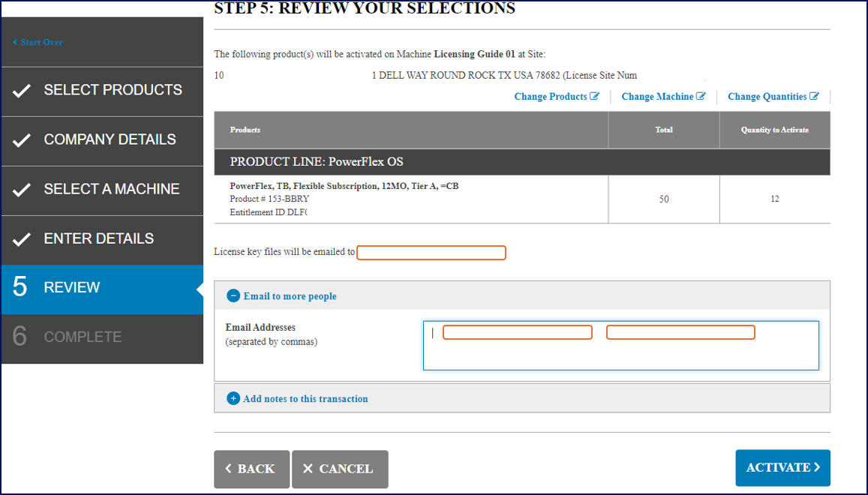The width and height of the screenshot is (868, 495).
Task: Click Change Quantities link
Action: 773,96
